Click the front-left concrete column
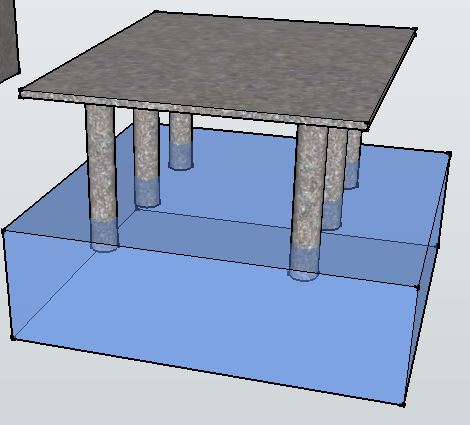 coord(102,177)
